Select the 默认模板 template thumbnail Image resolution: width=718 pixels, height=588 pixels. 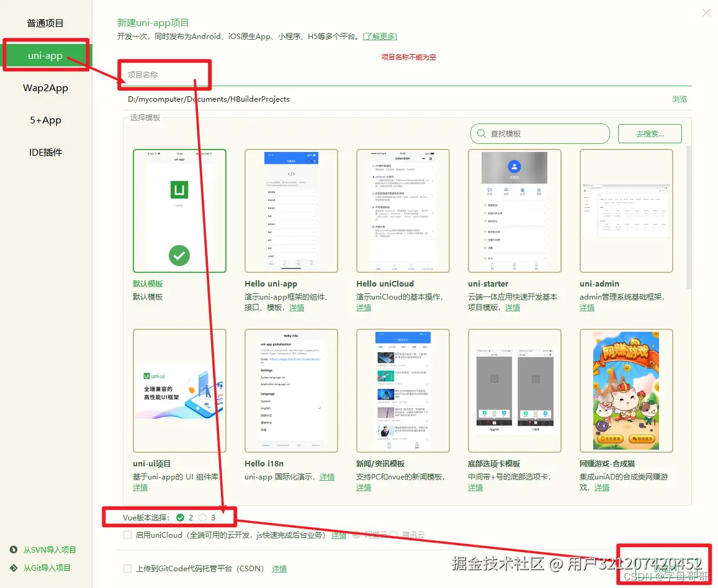click(x=179, y=210)
